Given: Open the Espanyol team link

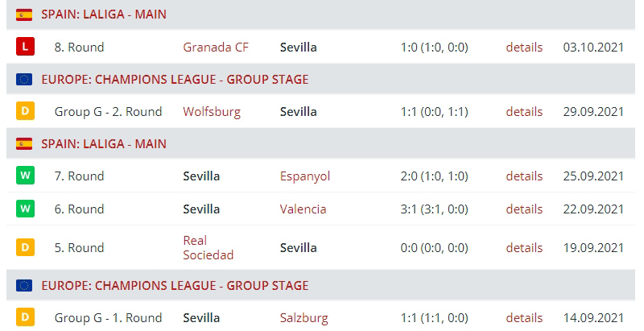Looking at the screenshot, I should click(305, 176).
